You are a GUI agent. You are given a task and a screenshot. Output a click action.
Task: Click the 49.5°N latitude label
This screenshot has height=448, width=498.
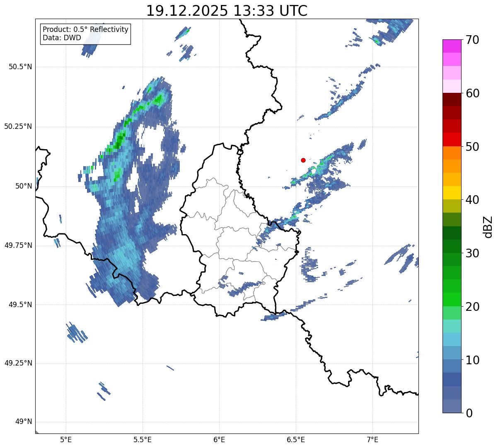click(20, 305)
